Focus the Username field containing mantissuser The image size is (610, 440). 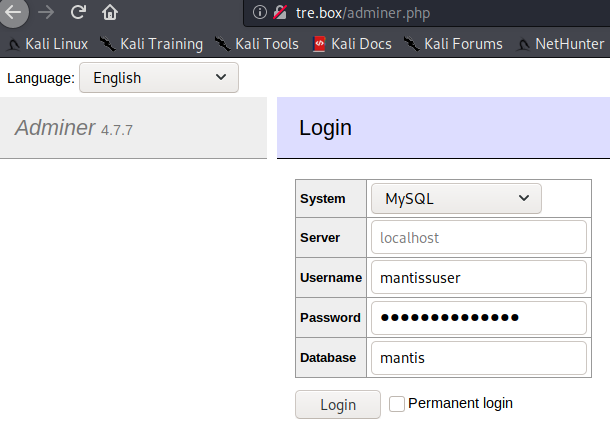[477, 278]
